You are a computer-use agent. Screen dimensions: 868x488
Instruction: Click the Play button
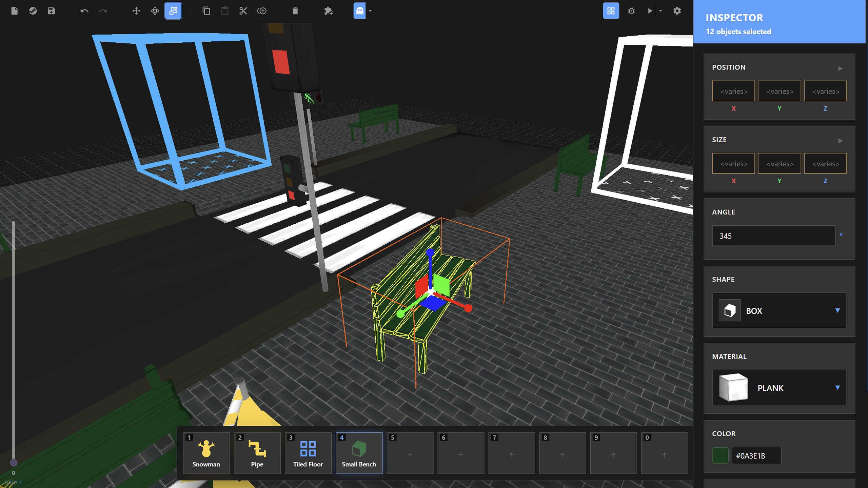click(650, 11)
